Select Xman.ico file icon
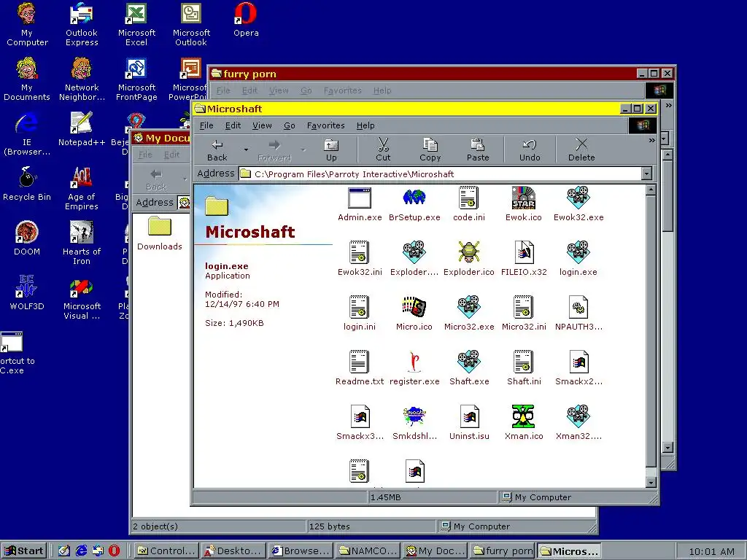The height and width of the screenshot is (560, 747). (524, 416)
